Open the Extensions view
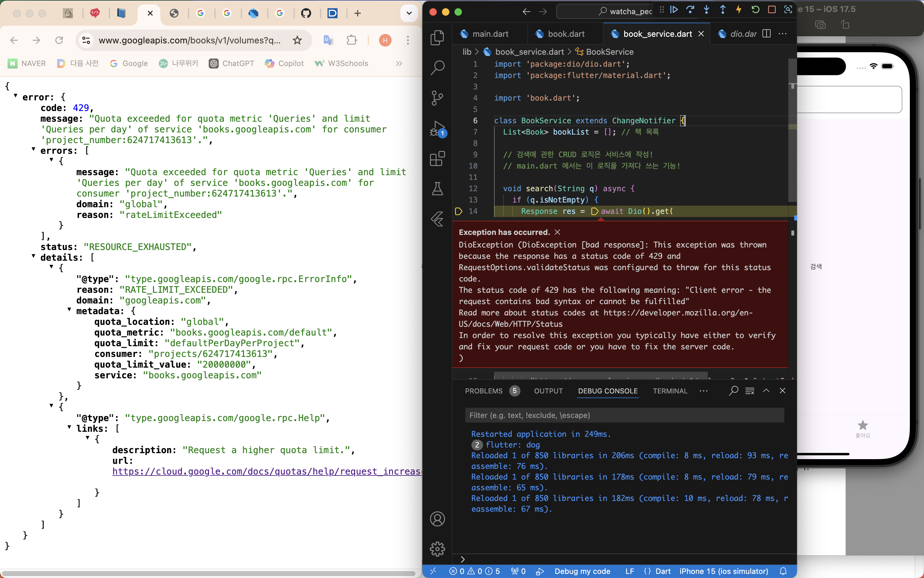Image resolution: width=924 pixels, height=578 pixels. tap(437, 158)
